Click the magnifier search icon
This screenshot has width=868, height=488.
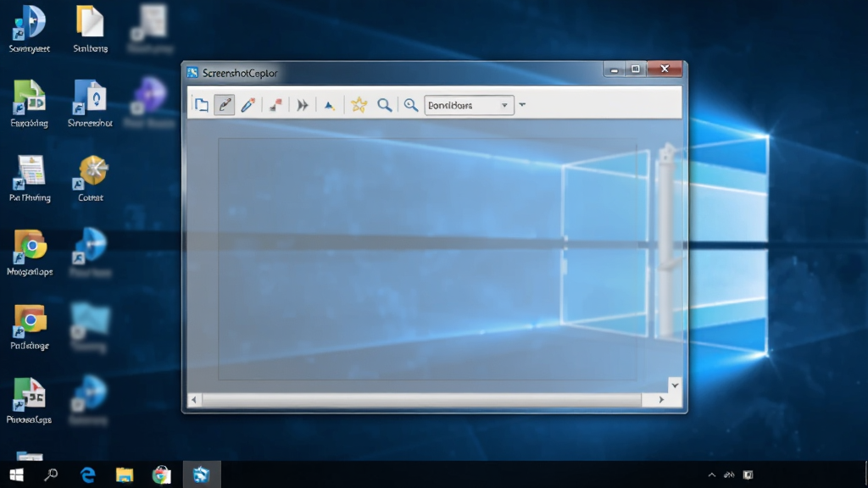click(384, 105)
